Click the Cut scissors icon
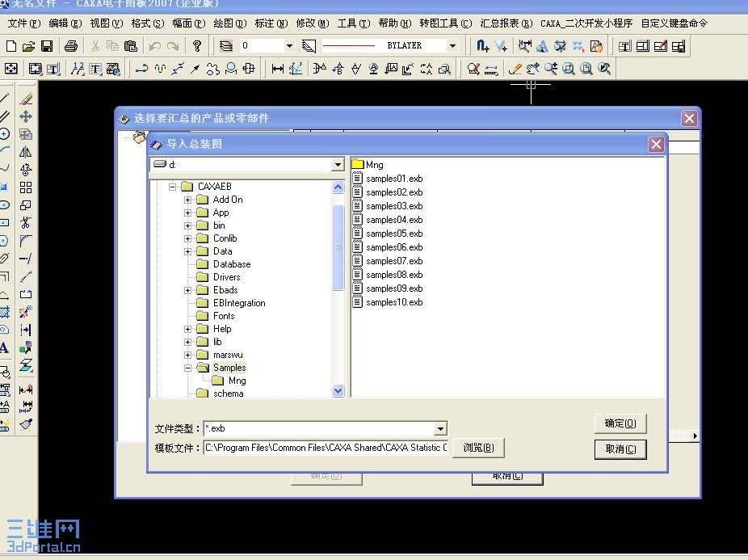Viewport: 748px width, 560px height. coord(95,46)
